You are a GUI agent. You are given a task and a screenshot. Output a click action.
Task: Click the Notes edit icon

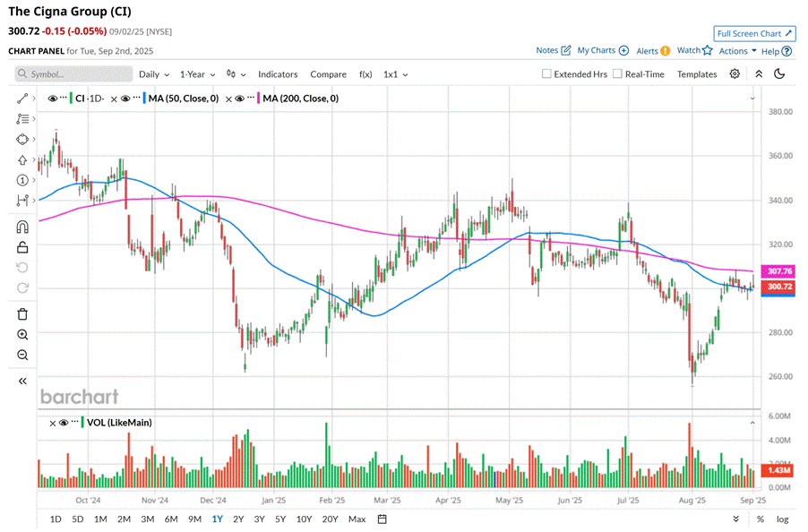[566, 50]
